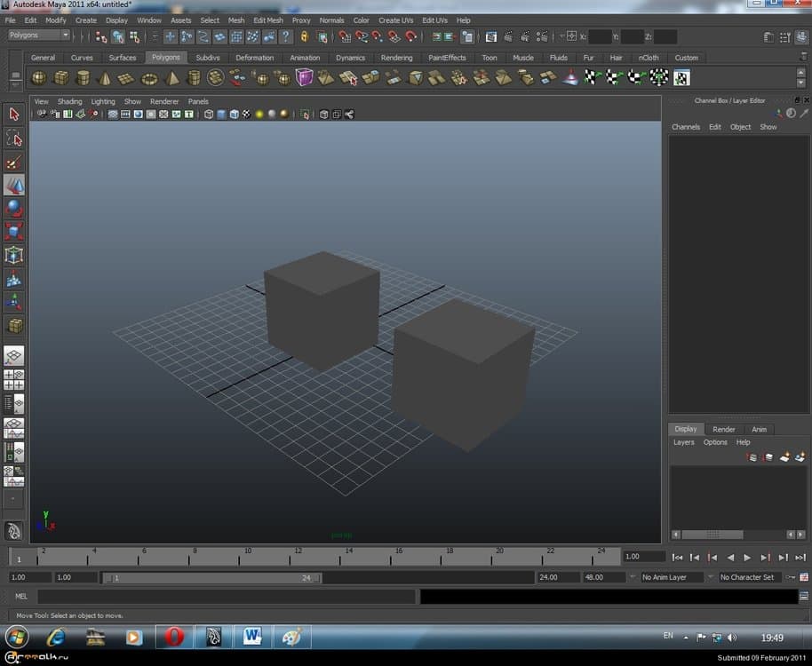Click the lock selection padlock icon
Screen dimensions: 812x666
pyautogui.click(x=304, y=36)
